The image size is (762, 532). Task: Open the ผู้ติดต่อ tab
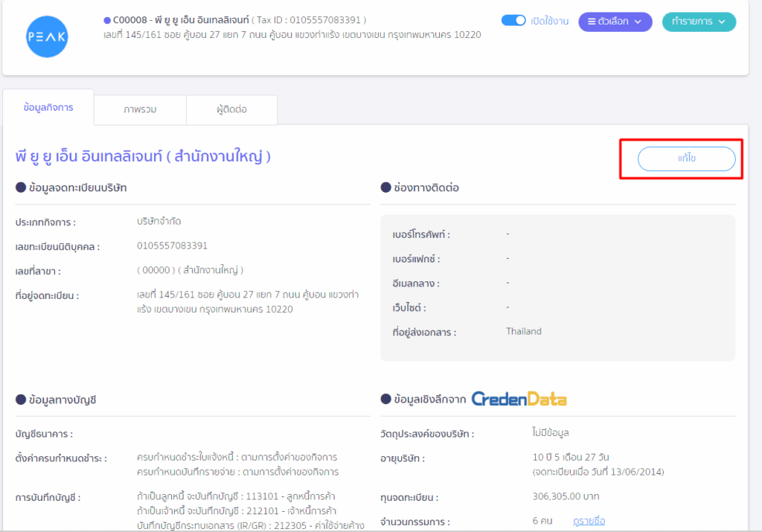click(x=231, y=109)
